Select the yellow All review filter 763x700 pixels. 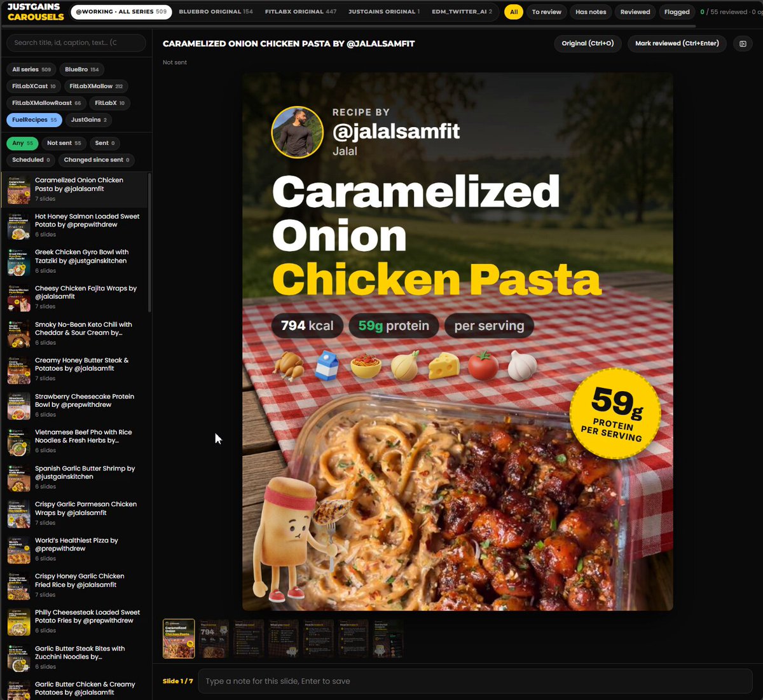(514, 11)
